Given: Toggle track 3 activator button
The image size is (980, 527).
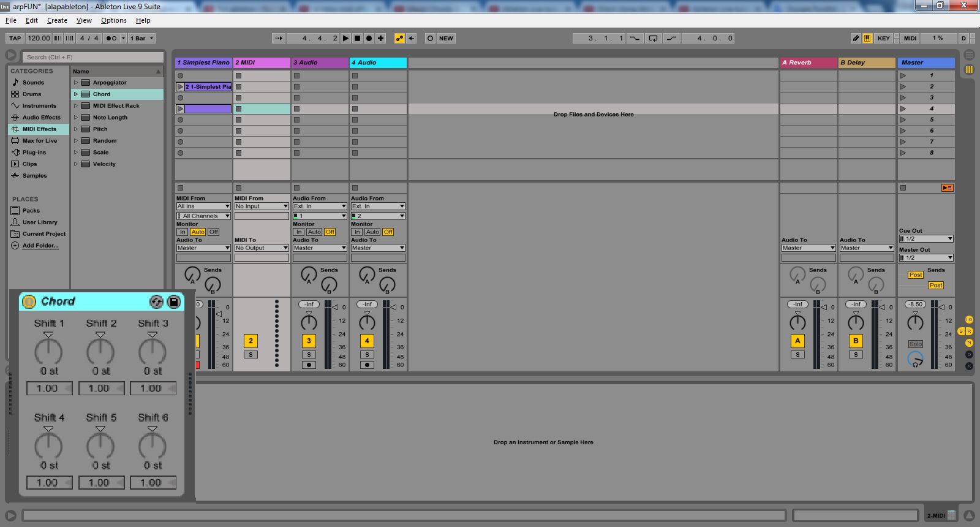Looking at the screenshot, I should pos(309,341).
